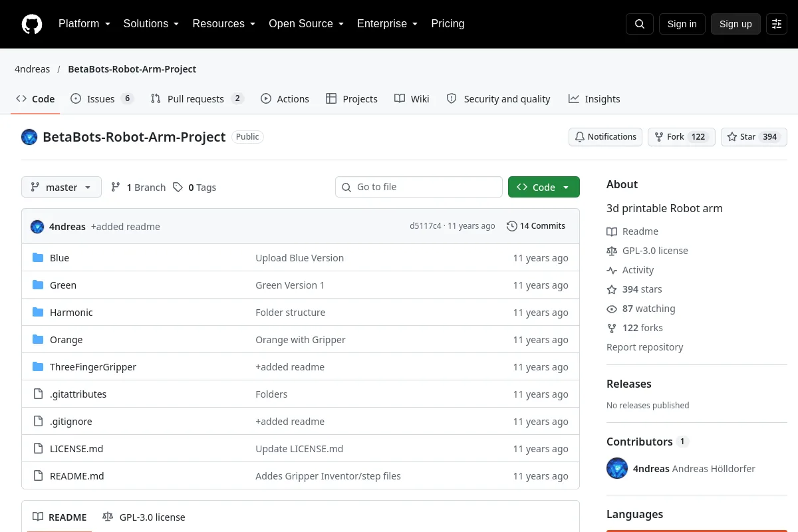Screen dimensions: 798x532
Task: Open the commit history clock icon
Action: (x=511, y=226)
